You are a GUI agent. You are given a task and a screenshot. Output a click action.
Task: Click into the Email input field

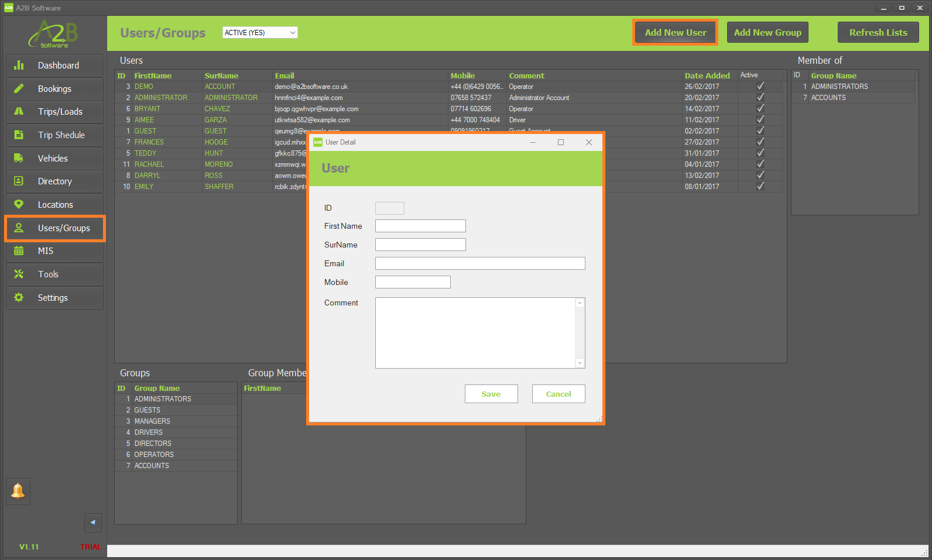click(479, 263)
